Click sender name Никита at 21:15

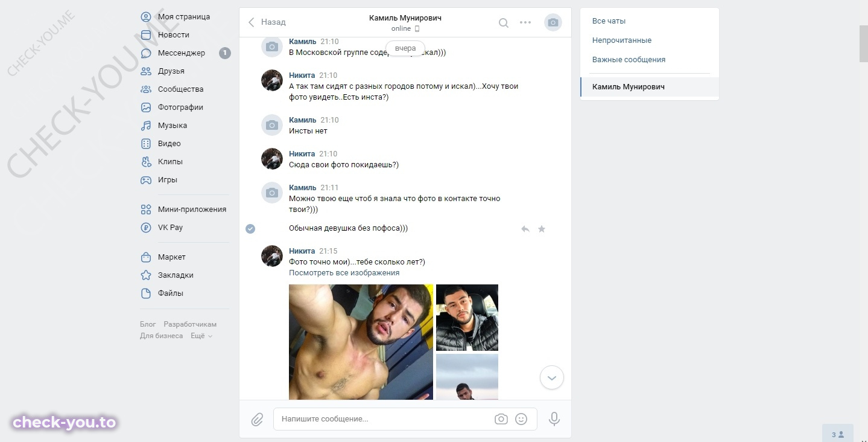click(x=302, y=251)
